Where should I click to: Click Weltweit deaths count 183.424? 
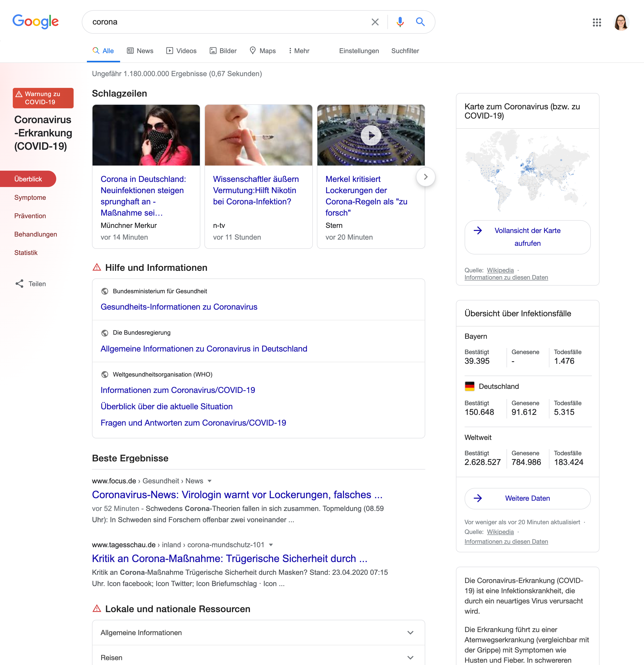point(569,462)
